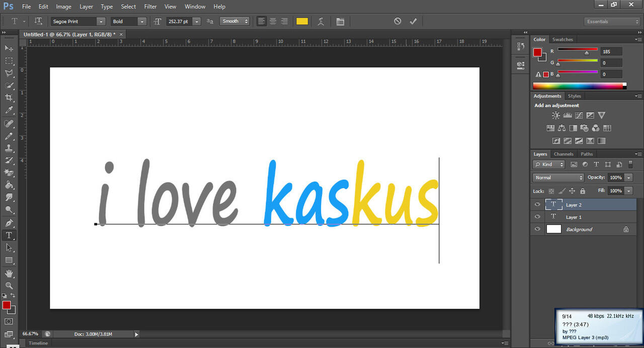Switch to the Swatches tab
This screenshot has height=348, width=644.
click(562, 39)
